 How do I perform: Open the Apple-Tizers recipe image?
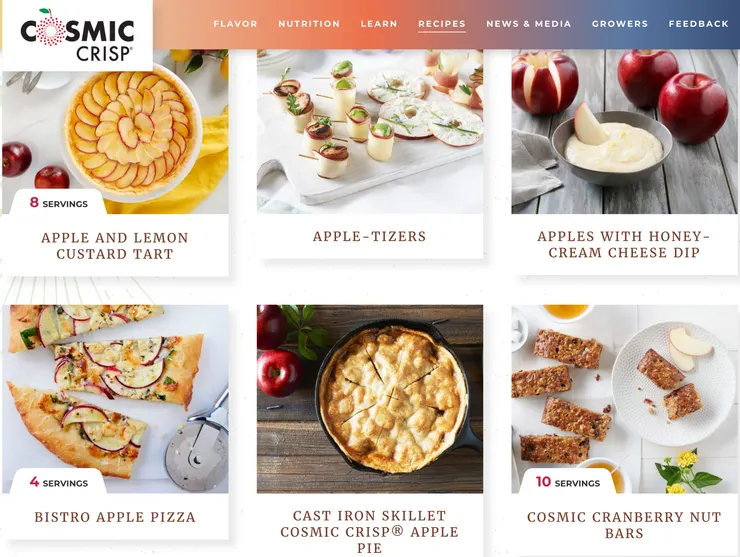click(x=370, y=131)
